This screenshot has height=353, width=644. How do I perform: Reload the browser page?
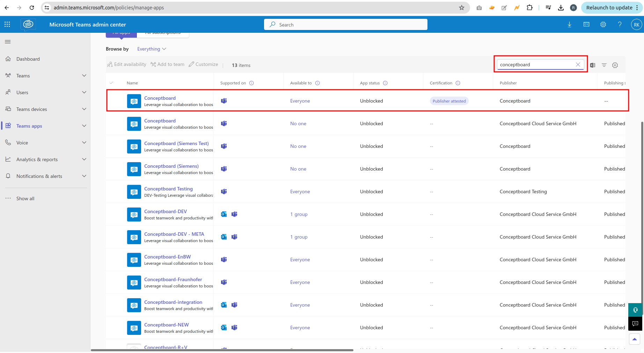(x=32, y=8)
